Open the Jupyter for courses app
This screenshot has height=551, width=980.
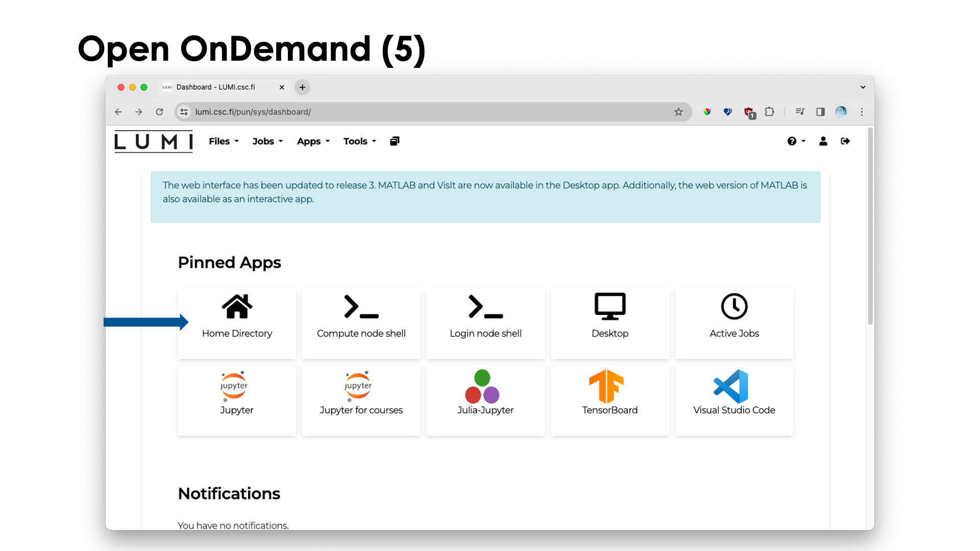pos(361,400)
